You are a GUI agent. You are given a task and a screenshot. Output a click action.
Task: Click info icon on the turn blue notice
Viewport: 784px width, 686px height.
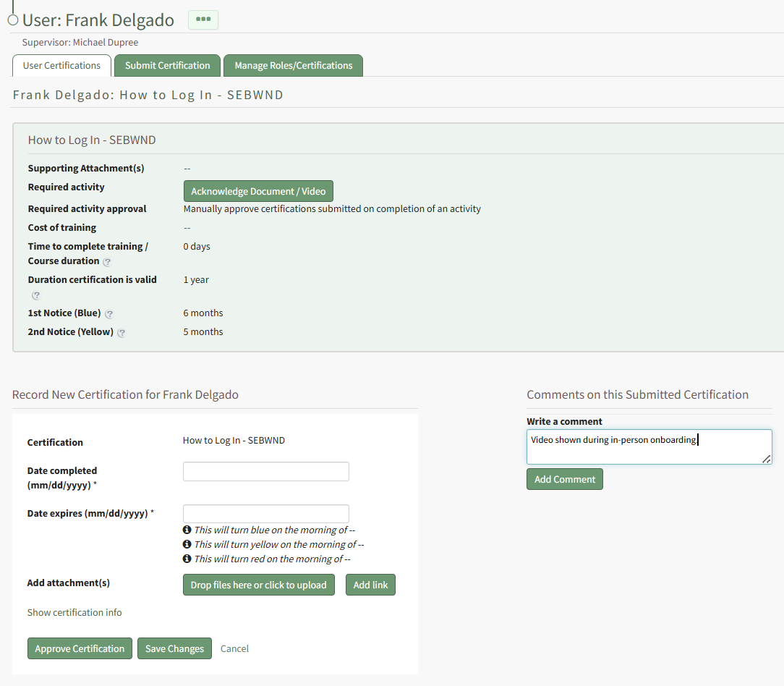[x=187, y=530]
